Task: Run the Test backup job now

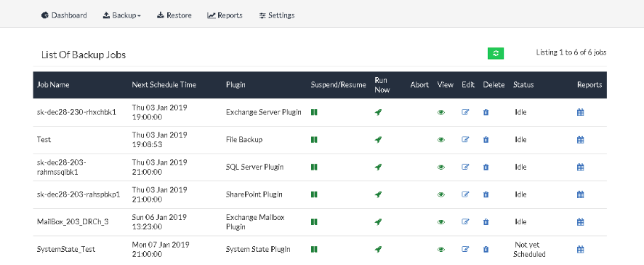Action: coord(378,140)
